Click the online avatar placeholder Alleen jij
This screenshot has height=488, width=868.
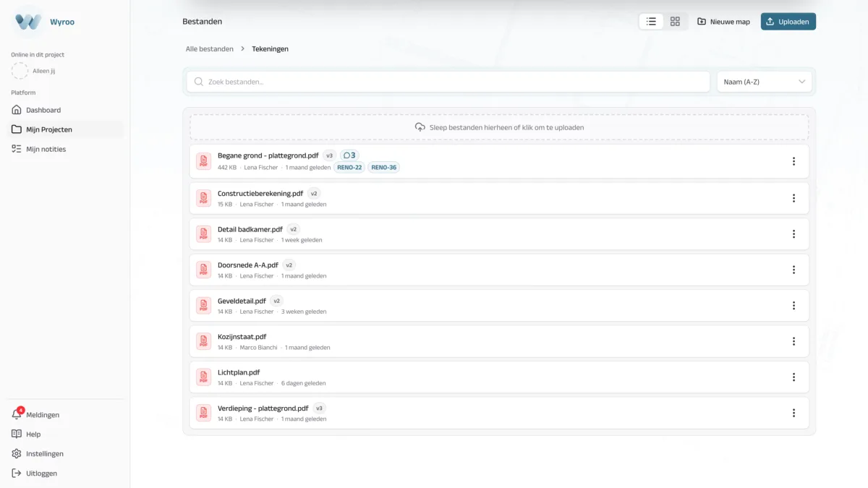point(20,71)
